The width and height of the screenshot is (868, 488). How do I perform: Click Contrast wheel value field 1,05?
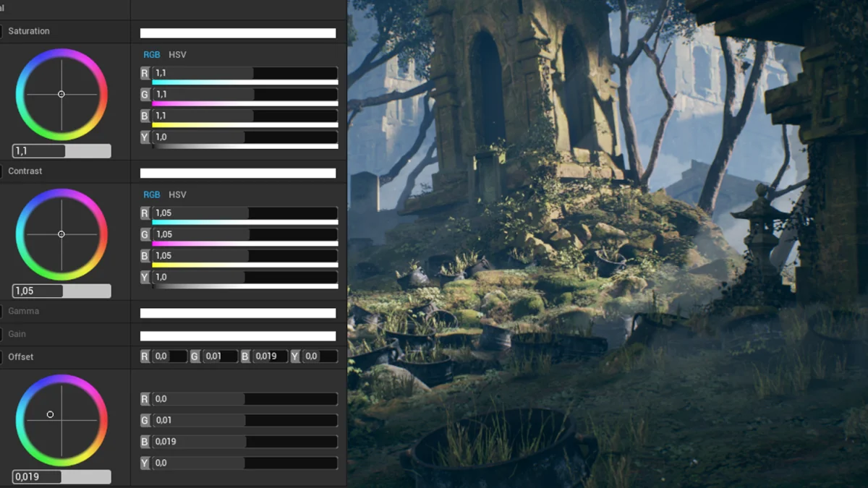click(x=61, y=291)
